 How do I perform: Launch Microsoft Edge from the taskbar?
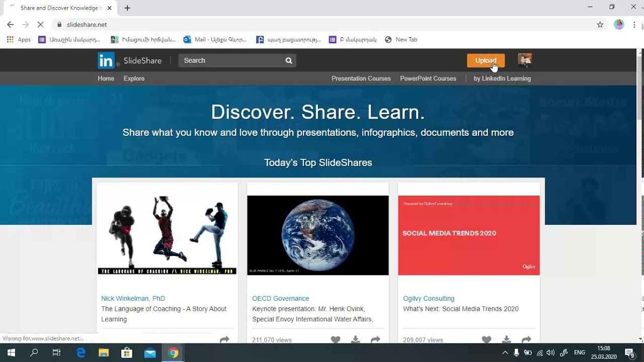coord(80,353)
